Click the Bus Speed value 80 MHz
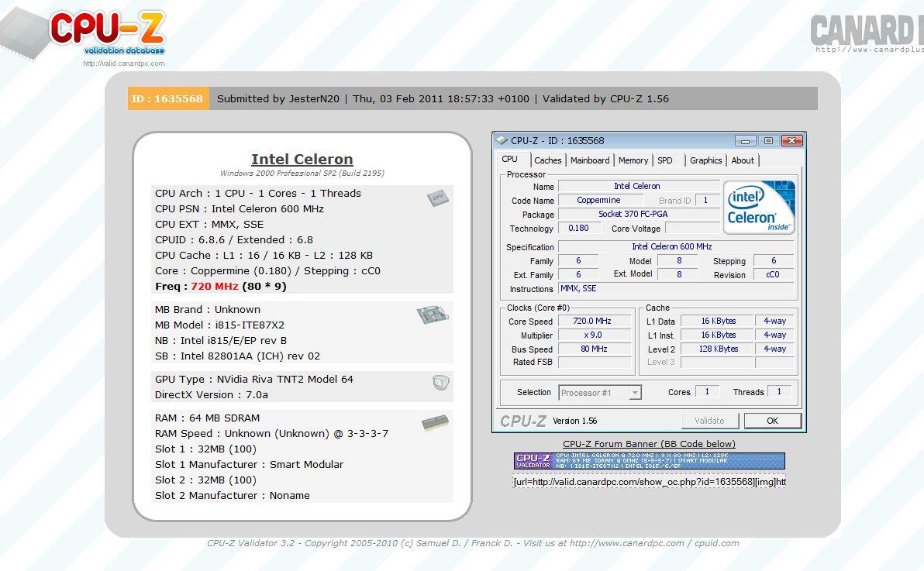 [594, 349]
